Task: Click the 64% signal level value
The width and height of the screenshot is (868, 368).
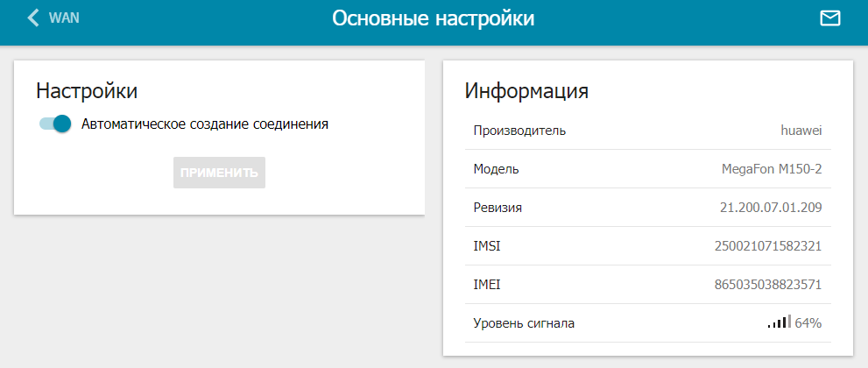Action: pos(808,323)
